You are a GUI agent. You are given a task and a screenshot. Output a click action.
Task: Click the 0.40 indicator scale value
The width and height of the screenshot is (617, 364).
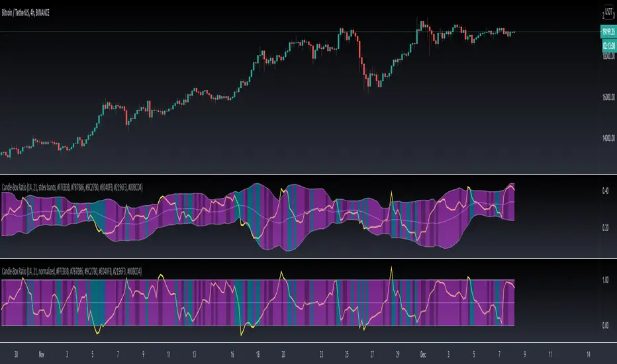point(606,191)
